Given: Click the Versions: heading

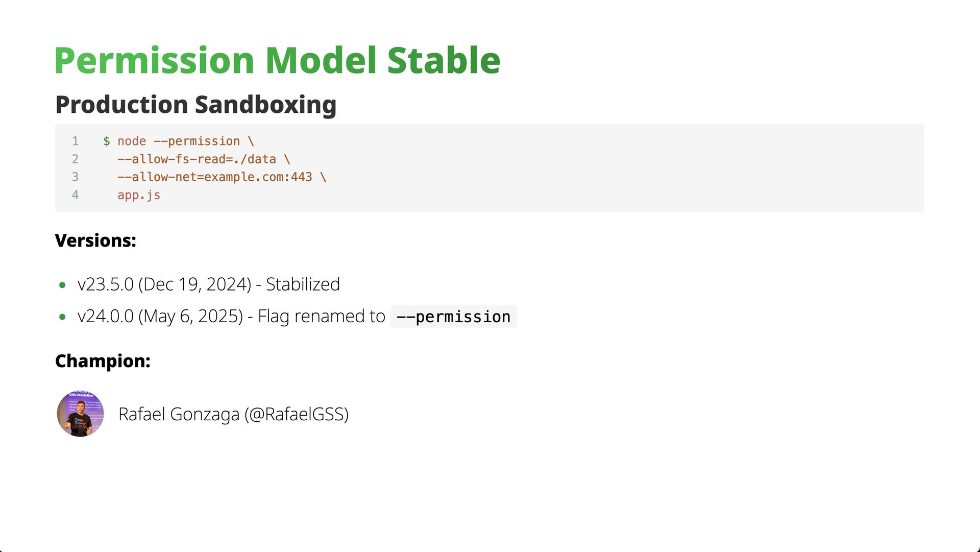Looking at the screenshot, I should pyautogui.click(x=95, y=241).
